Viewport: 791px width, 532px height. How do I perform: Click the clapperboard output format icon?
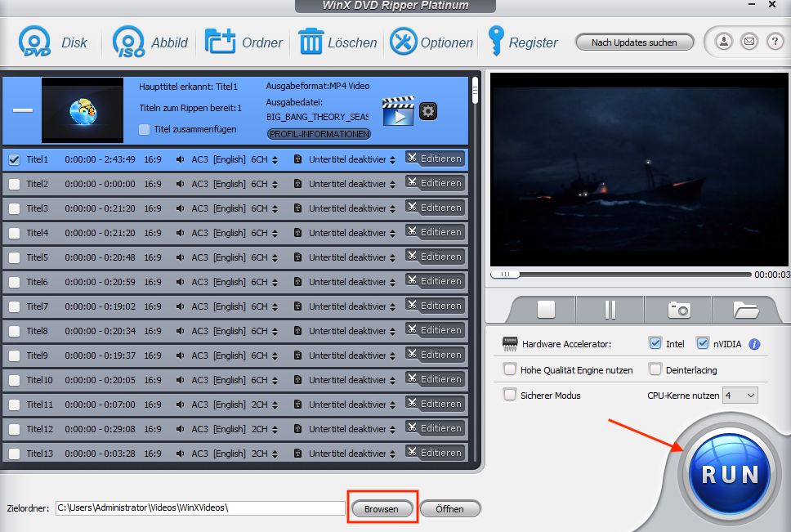[x=398, y=111]
